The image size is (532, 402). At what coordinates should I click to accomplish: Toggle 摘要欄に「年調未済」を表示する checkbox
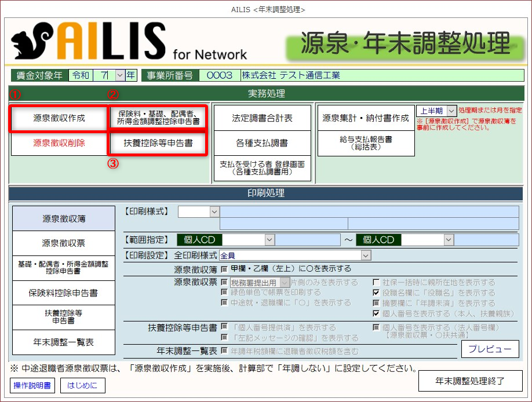tap(376, 304)
